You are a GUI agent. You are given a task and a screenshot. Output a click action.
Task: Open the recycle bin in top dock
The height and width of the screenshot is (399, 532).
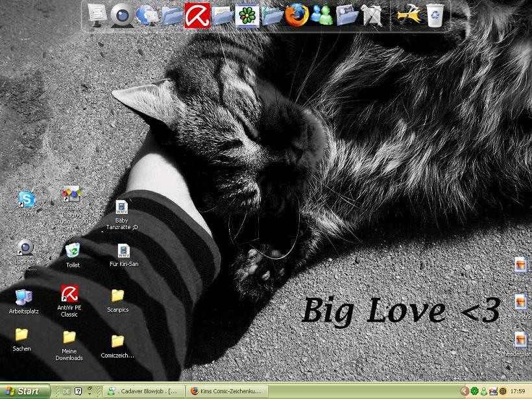point(435,14)
